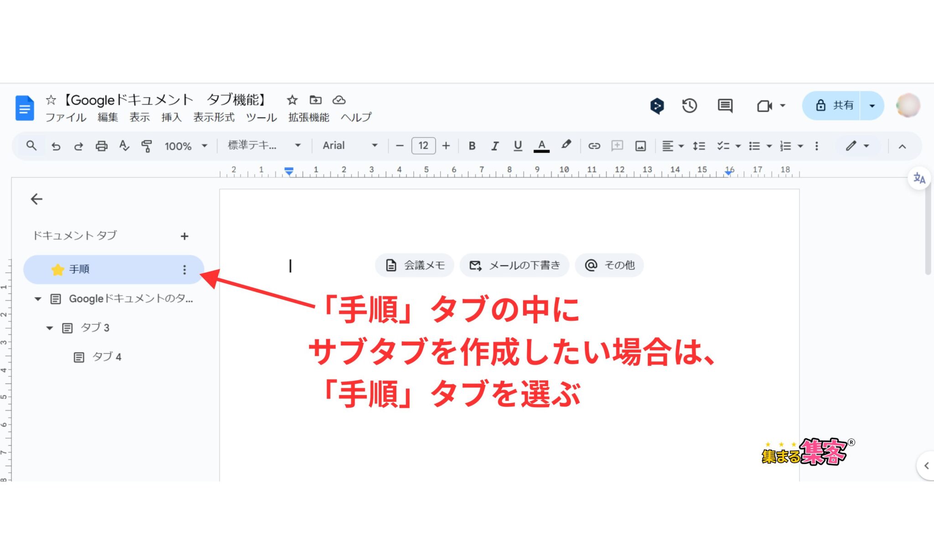The width and height of the screenshot is (934, 560).
Task: Toggle underline formatting
Action: (518, 146)
